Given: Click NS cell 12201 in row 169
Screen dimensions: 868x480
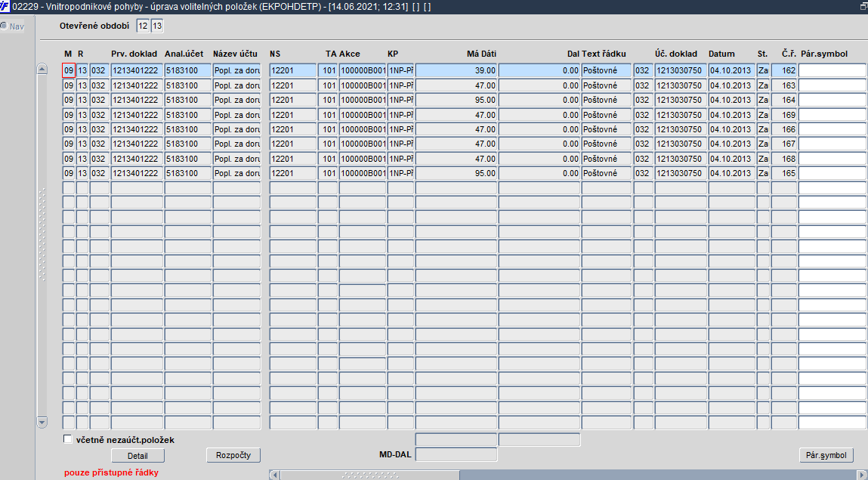Looking at the screenshot, I should click(293, 115).
